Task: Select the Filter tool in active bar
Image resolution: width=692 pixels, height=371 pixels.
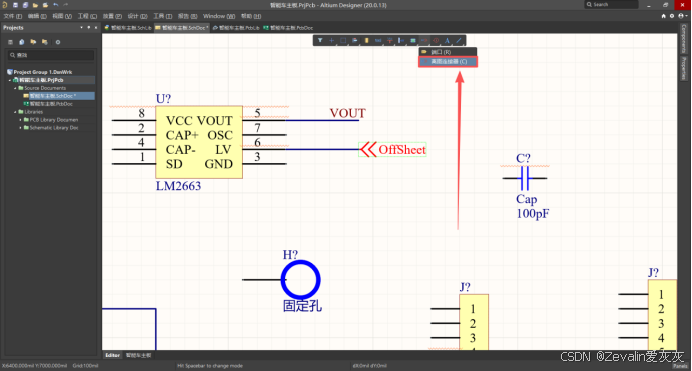Action: (x=320, y=41)
